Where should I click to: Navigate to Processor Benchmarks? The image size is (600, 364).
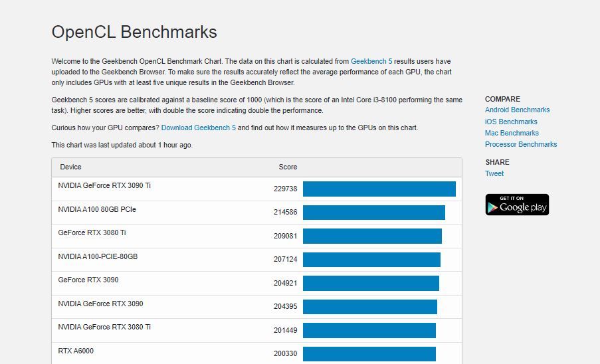tap(521, 144)
